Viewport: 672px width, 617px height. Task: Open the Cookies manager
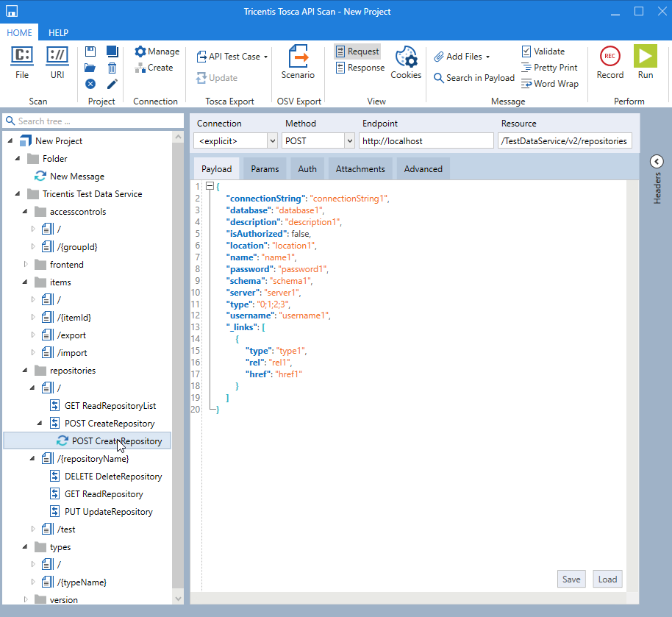406,57
